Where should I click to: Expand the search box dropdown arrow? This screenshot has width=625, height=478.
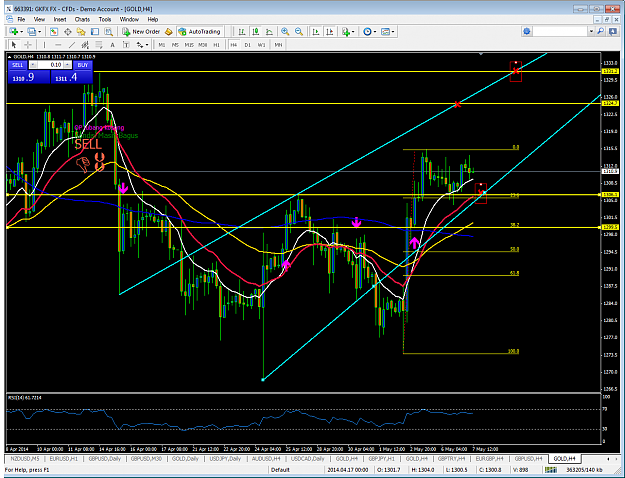click(x=591, y=31)
